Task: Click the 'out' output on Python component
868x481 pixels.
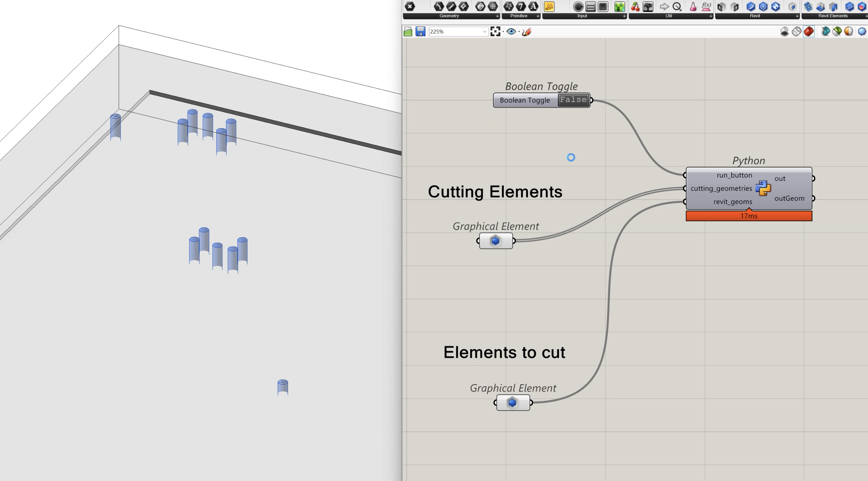Action: [780, 178]
